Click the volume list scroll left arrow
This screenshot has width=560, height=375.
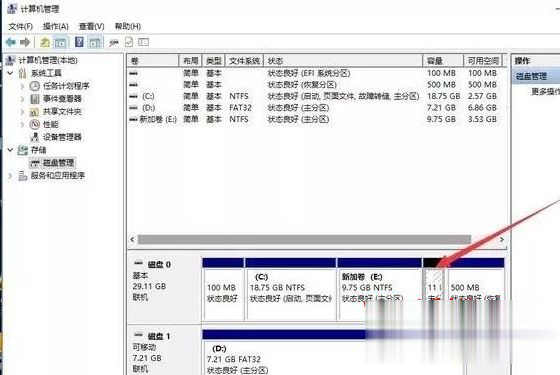click(x=132, y=239)
